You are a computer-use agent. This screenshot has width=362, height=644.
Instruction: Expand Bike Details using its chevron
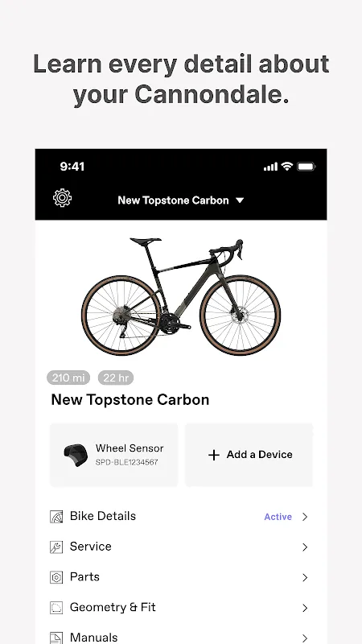click(305, 517)
